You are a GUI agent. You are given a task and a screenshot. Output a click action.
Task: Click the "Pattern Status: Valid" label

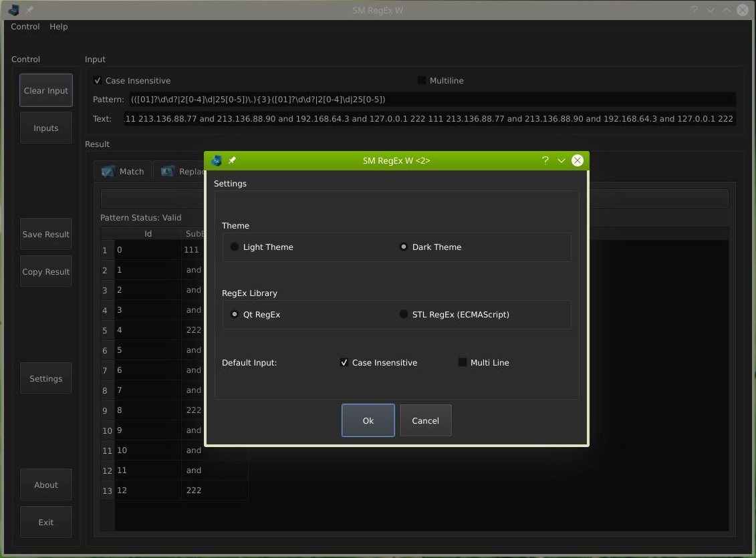141,218
